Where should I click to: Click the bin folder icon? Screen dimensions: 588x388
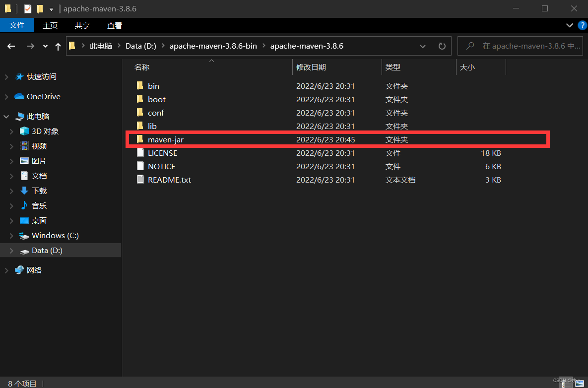[x=140, y=86]
